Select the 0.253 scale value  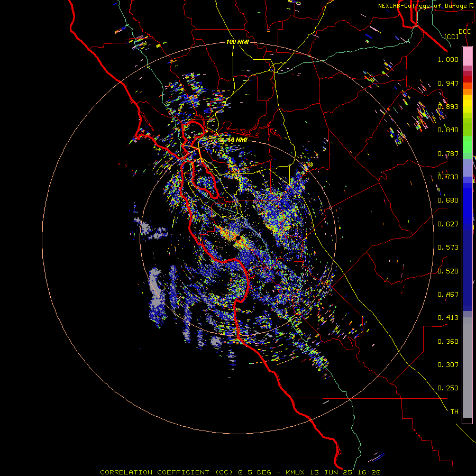(448, 388)
